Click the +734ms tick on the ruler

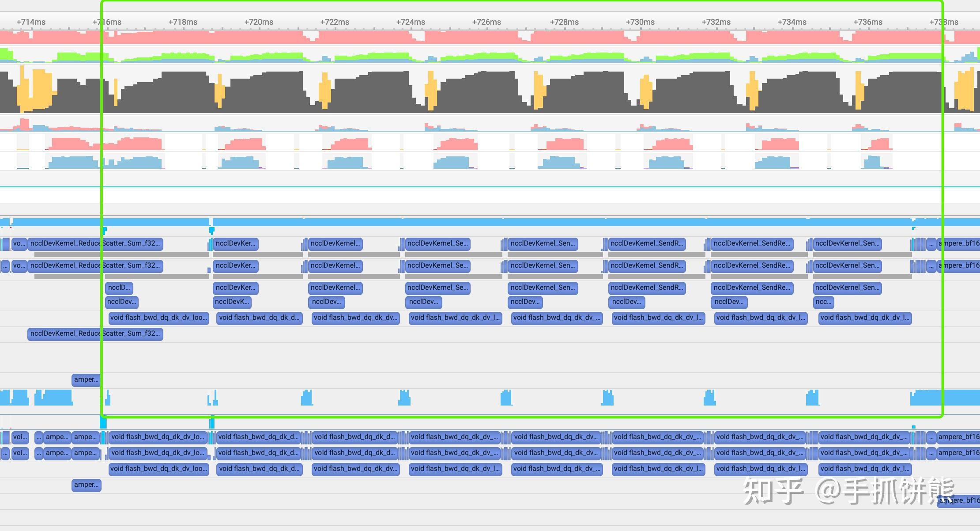[792, 22]
